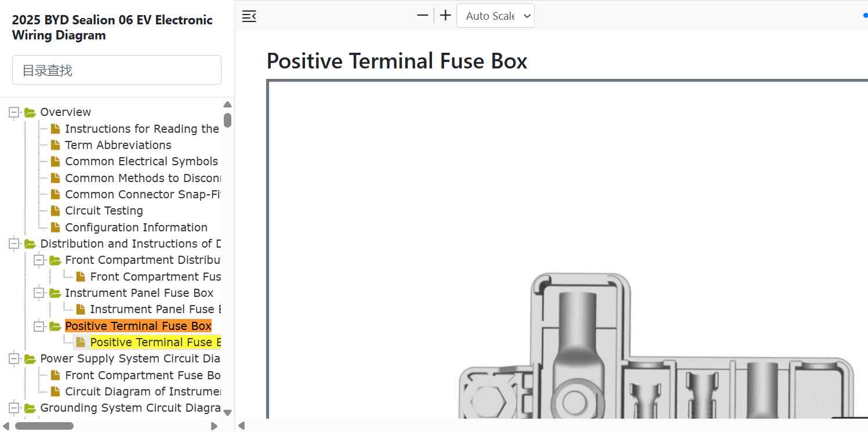The image size is (868, 432).
Task: Click the fuse box diagram image
Action: pos(568,249)
